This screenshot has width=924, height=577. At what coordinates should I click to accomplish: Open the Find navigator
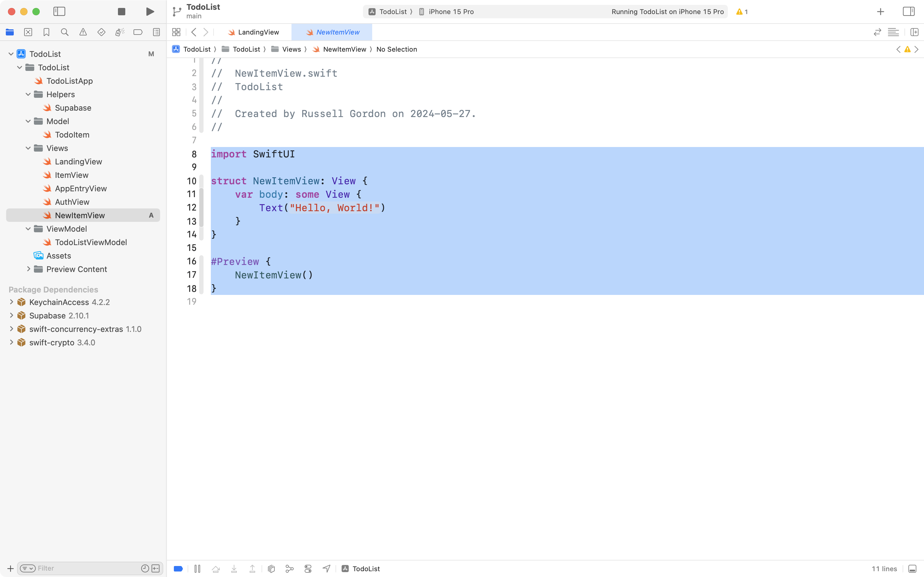(65, 32)
